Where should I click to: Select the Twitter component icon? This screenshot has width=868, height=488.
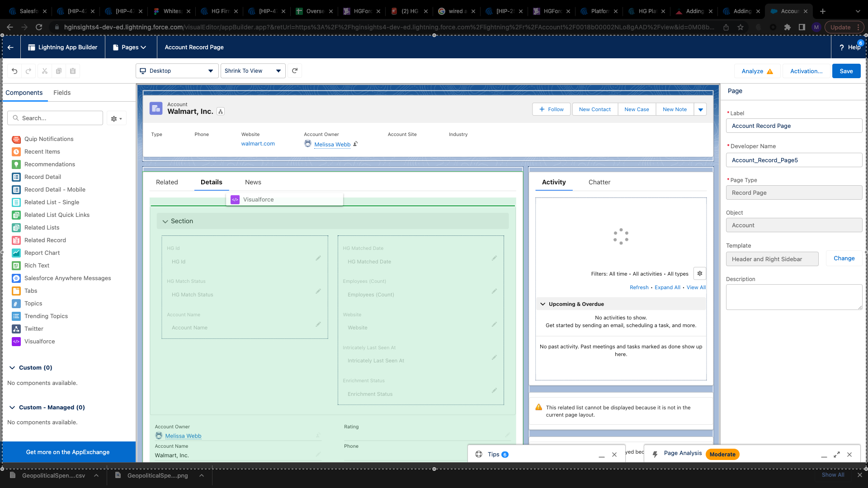point(16,328)
